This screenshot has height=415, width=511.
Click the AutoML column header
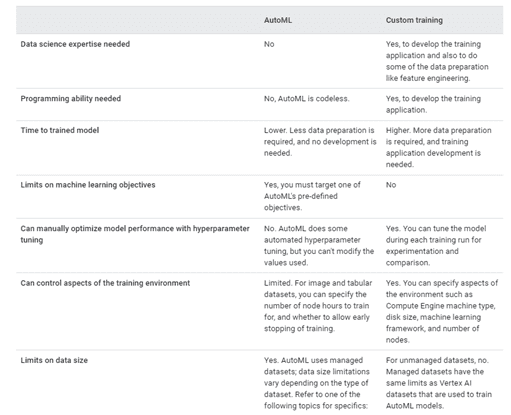coord(278,20)
